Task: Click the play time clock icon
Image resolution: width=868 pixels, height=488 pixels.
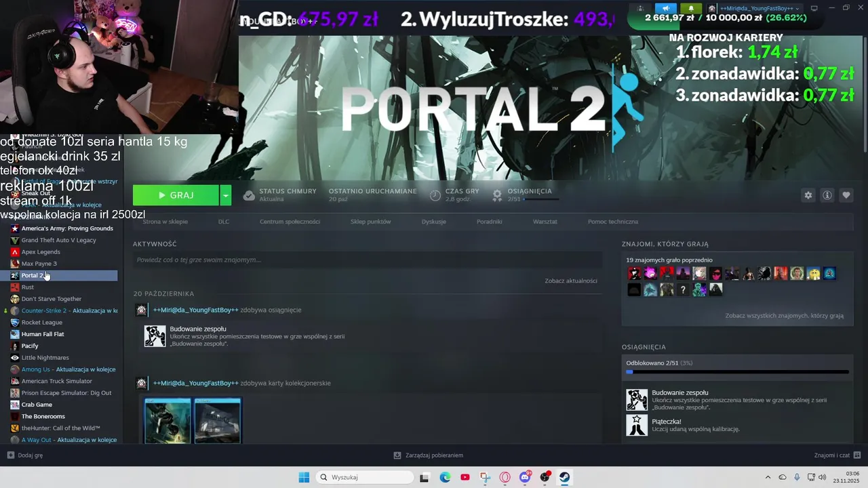Action: click(x=435, y=195)
